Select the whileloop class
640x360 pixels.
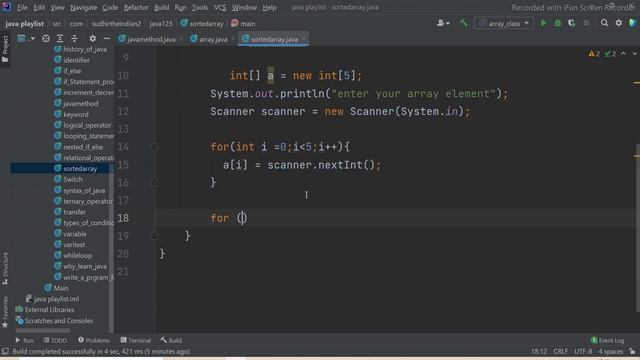(x=73, y=256)
